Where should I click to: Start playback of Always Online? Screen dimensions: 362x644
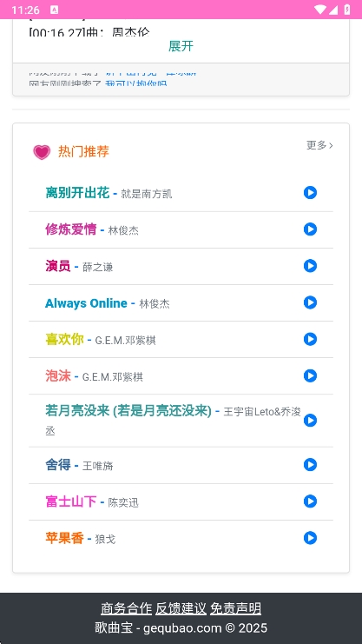(310, 302)
